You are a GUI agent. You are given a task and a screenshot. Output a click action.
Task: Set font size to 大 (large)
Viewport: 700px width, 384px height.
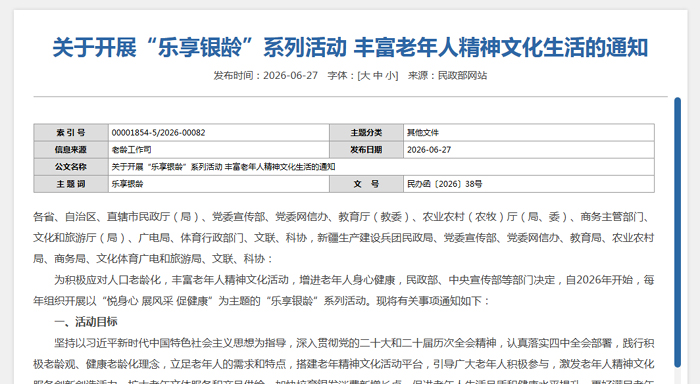pyautogui.click(x=365, y=75)
